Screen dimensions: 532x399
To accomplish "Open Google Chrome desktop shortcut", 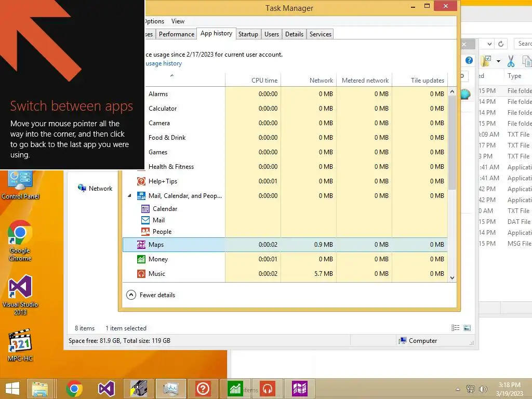I will click(x=20, y=241).
